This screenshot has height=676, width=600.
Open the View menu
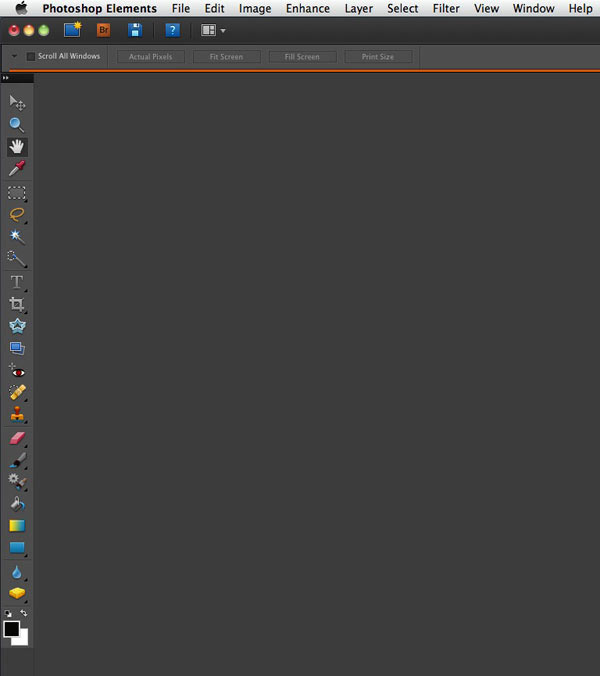pos(486,8)
